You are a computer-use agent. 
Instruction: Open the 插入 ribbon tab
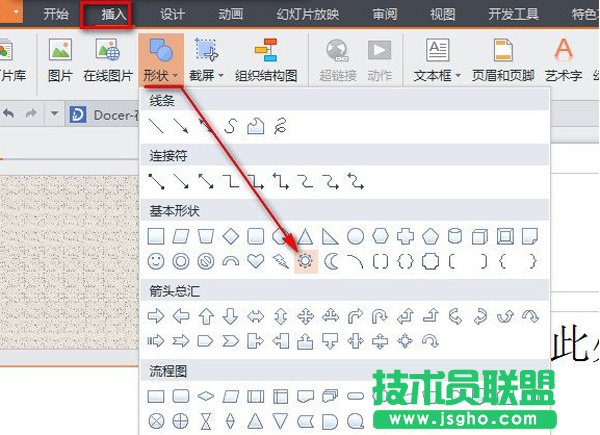point(113,15)
